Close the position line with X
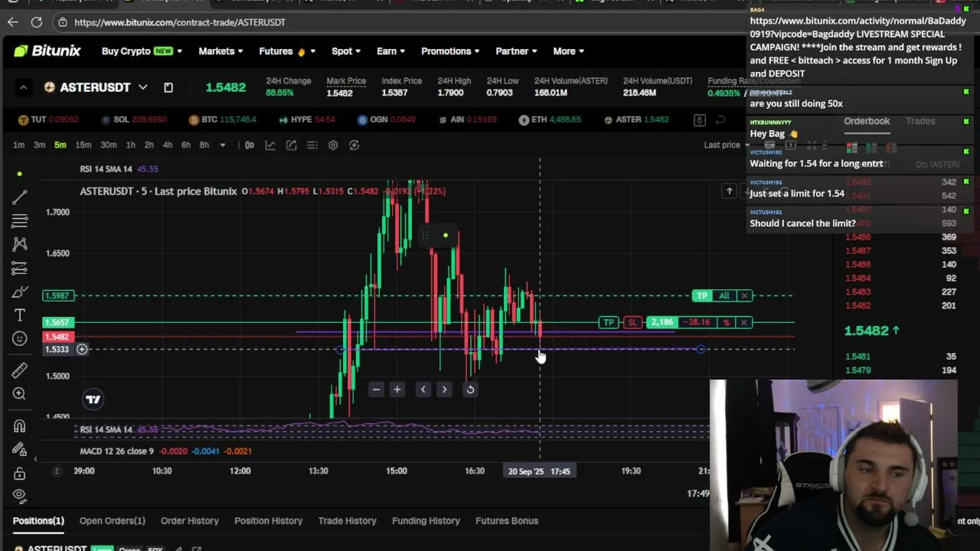This screenshot has width=980, height=551. tap(744, 322)
